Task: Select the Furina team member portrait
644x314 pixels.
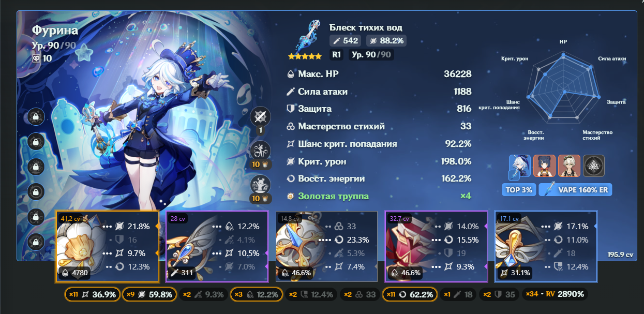Action: point(520,166)
